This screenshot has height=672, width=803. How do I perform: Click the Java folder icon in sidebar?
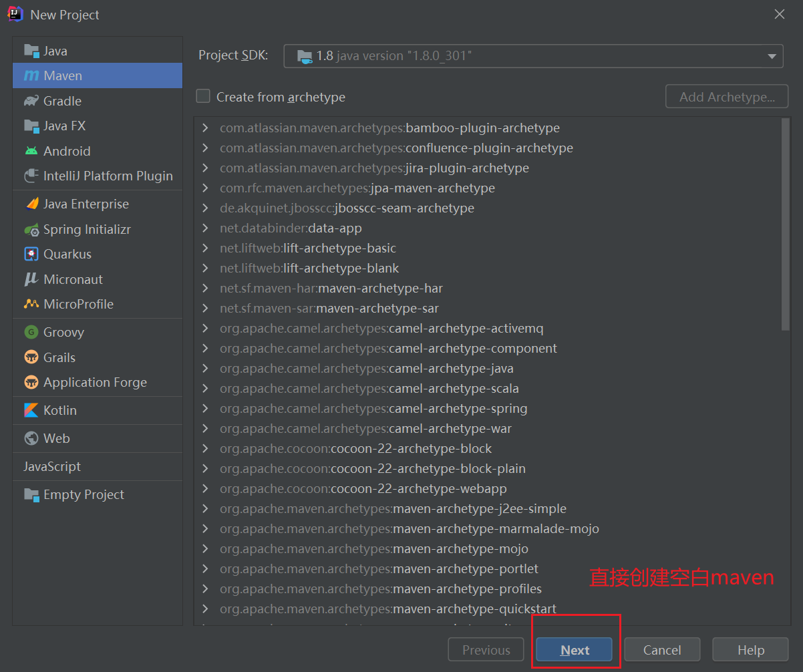[x=31, y=51]
